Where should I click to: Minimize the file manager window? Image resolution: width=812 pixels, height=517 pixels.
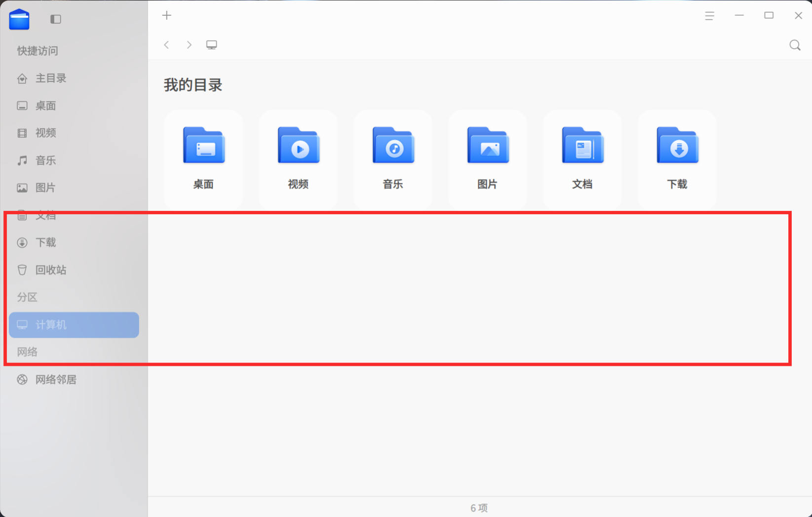pyautogui.click(x=739, y=15)
